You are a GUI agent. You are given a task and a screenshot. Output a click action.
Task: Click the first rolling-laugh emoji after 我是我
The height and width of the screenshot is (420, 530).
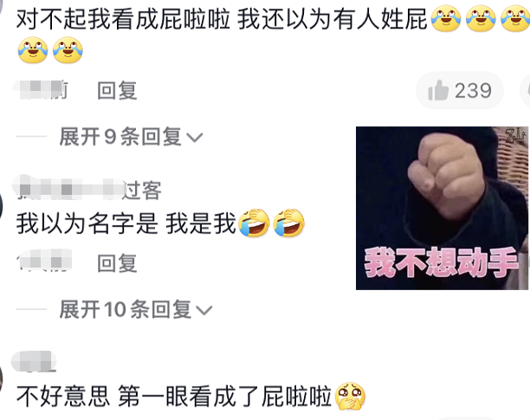[255, 223]
